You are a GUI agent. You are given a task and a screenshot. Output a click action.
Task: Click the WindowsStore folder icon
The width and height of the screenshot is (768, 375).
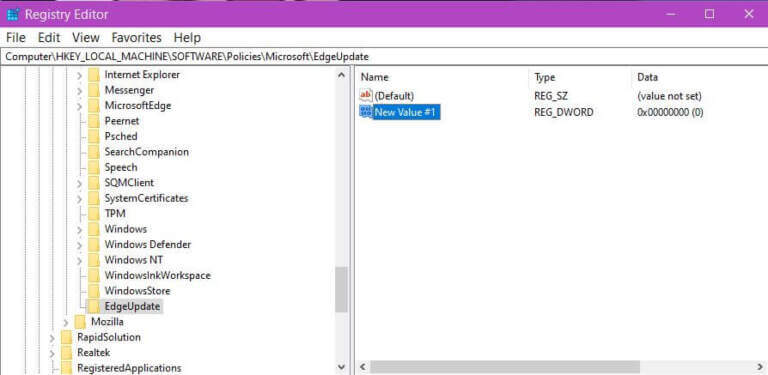point(94,291)
